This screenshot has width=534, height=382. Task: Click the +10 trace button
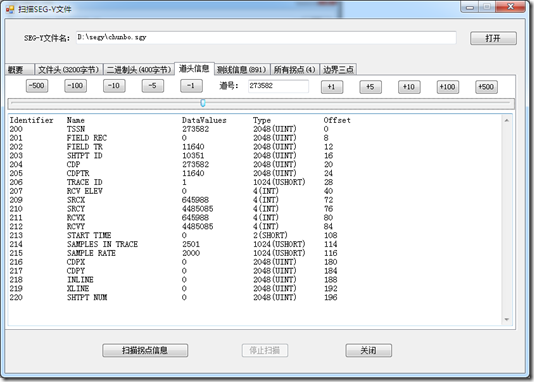[x=409, y=87]
